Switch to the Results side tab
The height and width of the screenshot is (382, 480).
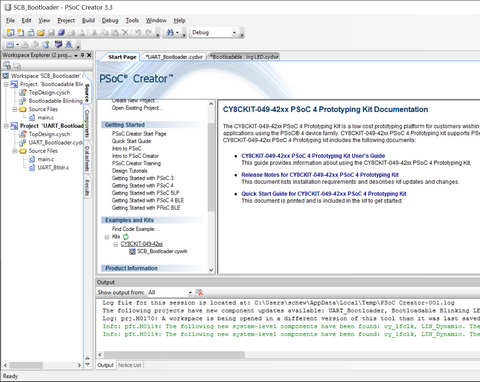click(87, 188)
